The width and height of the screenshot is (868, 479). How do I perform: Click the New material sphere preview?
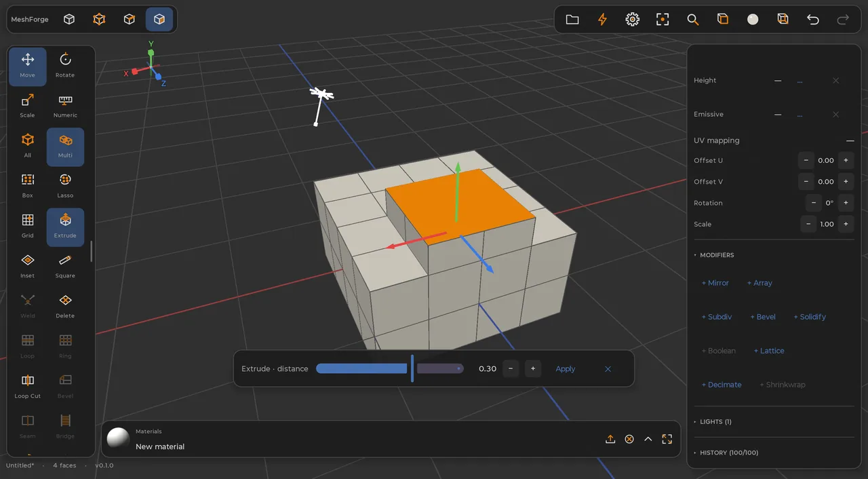click(x=118, y=439)
